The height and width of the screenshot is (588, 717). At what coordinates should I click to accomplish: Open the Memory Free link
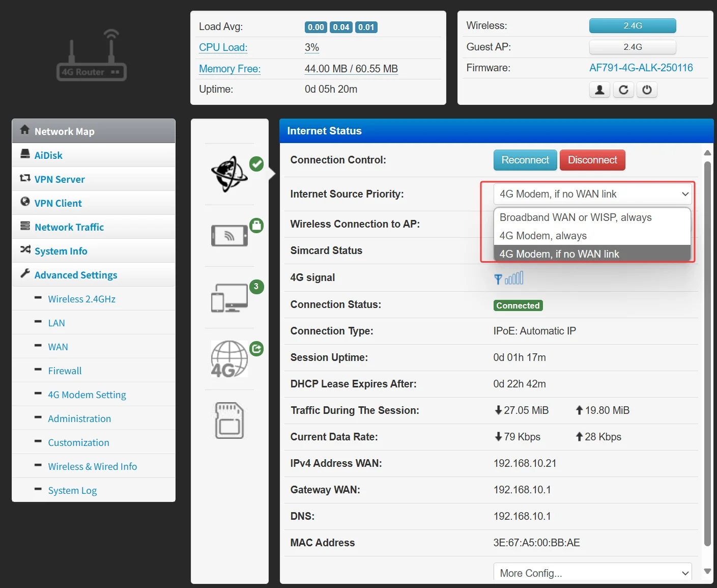230,69
